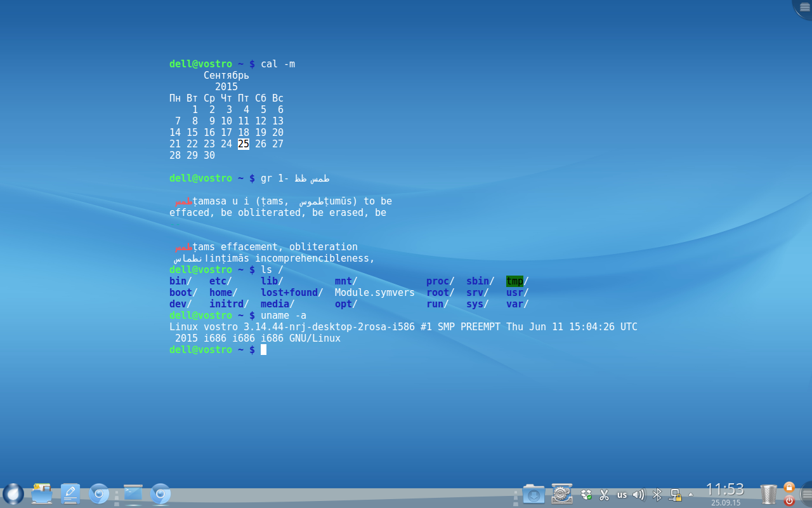Click the Module.symvers file name
The image size is (812, 508).
375,293
